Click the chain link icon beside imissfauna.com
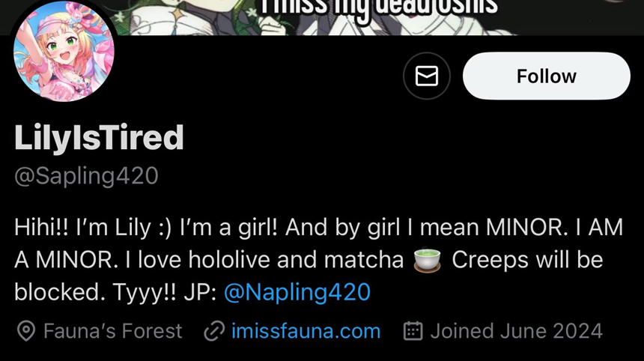The width and height of the screenshot is (644, 361). point(214,331)
